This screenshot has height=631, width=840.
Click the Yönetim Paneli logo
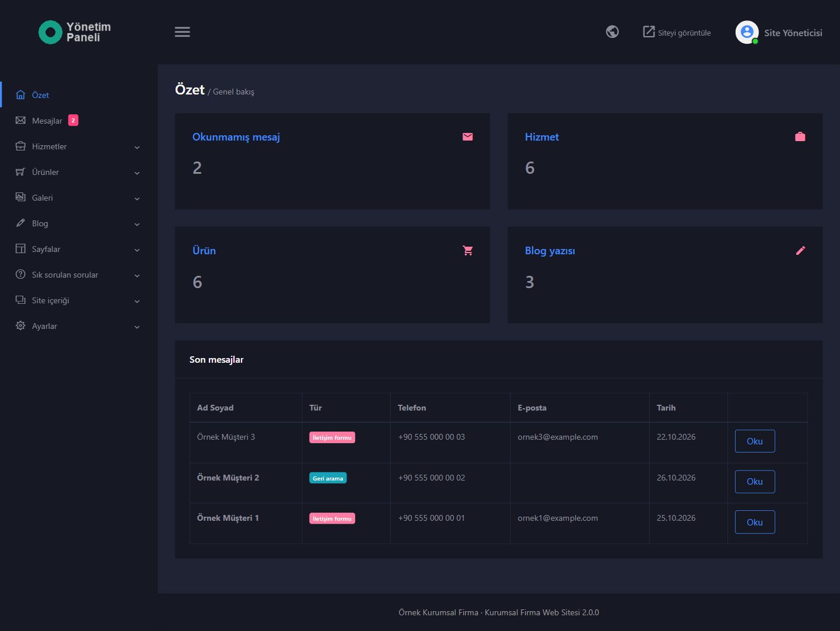click(x=75, y=32)
